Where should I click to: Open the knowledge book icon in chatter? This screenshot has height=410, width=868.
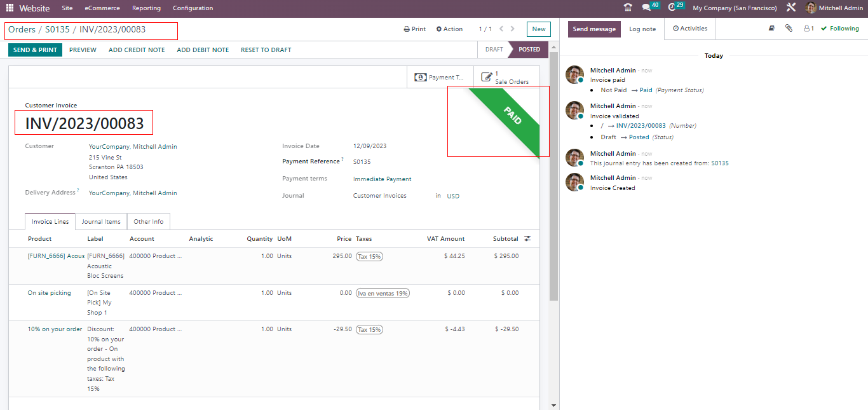pos(771,29)
